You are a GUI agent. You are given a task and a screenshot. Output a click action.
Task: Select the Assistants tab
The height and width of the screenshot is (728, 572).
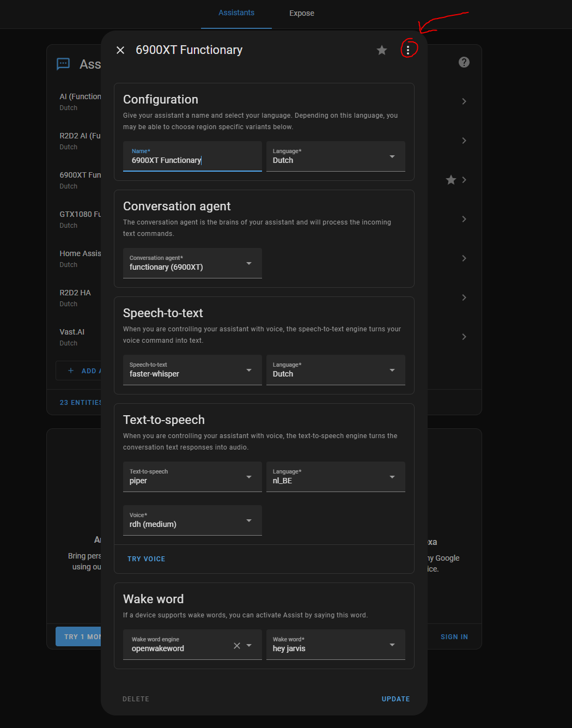tap(236, 13)
